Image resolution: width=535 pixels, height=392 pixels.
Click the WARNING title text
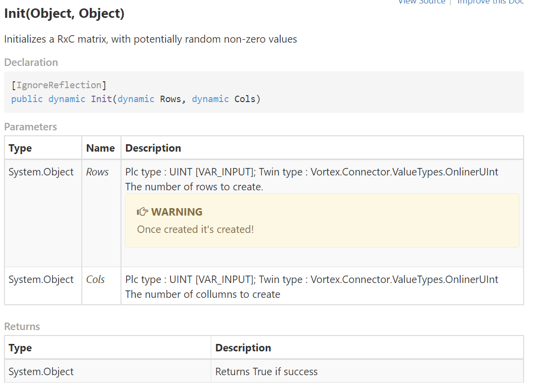coord(177,212)
